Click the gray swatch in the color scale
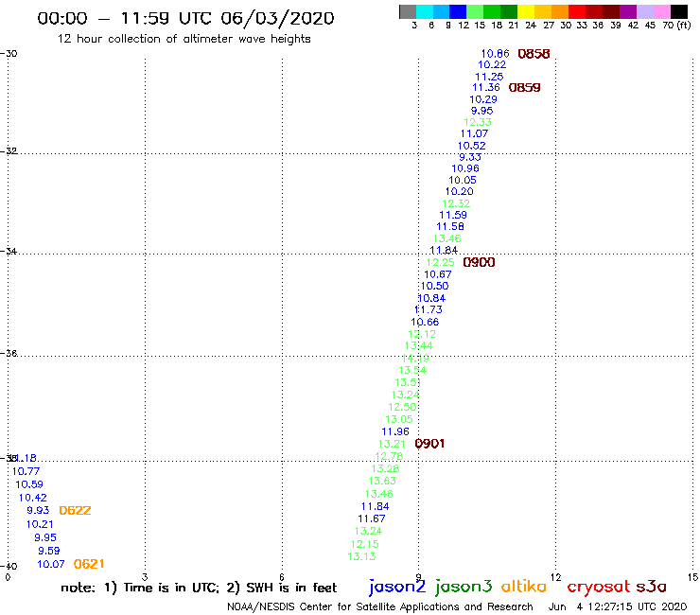The image size is (700, 615). [x=408, y=11]
